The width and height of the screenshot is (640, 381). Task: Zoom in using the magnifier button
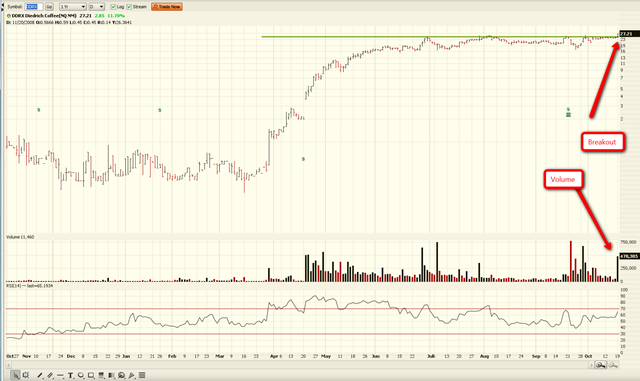point(600,365)
